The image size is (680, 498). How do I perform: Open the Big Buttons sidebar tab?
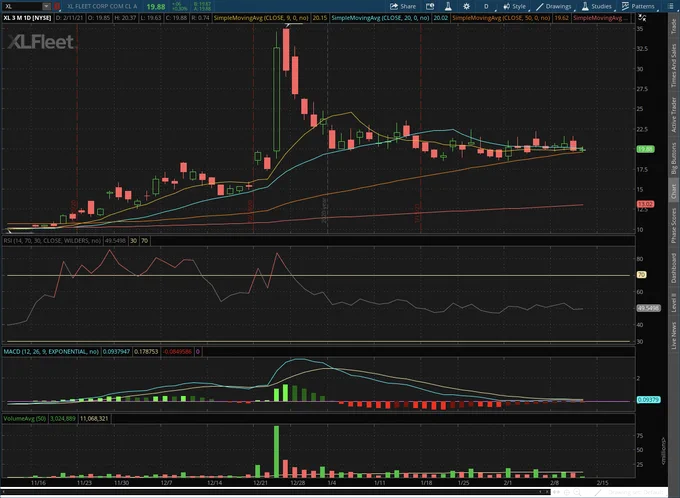click(x=674, y=158)
